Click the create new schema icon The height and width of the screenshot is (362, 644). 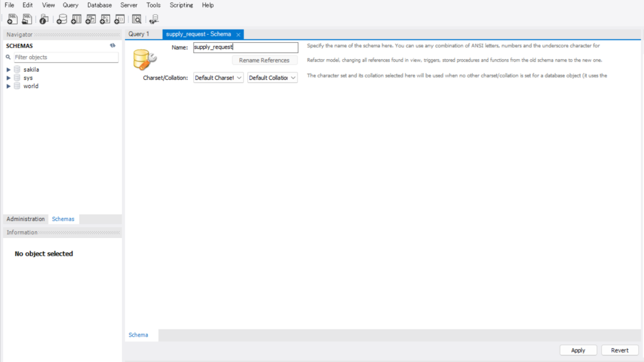click(x=62, y=19)
